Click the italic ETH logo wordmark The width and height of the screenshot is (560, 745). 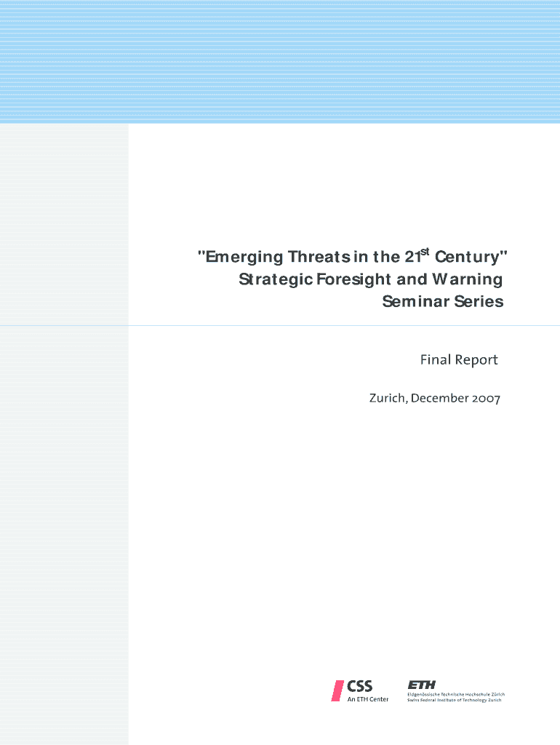[x=422, y=685]
